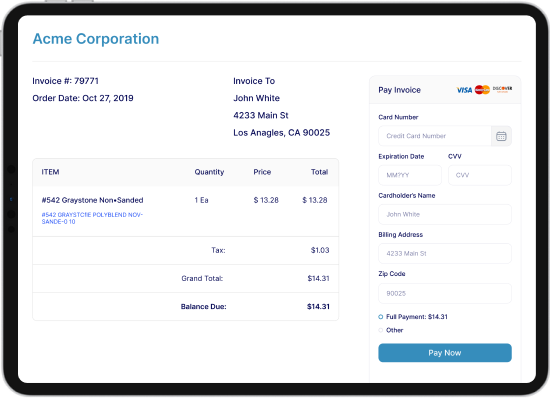
Task: Click the ITEM column header
Action: click(50, 172)
